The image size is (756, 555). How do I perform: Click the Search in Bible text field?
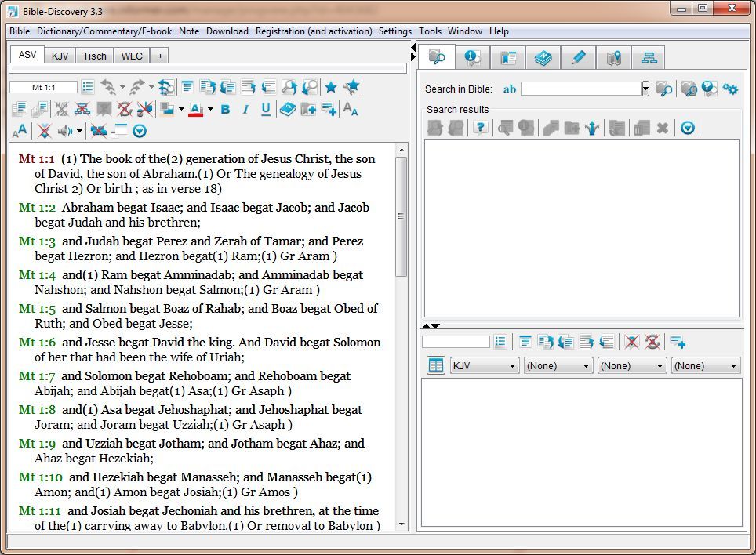tap(581, 89)
